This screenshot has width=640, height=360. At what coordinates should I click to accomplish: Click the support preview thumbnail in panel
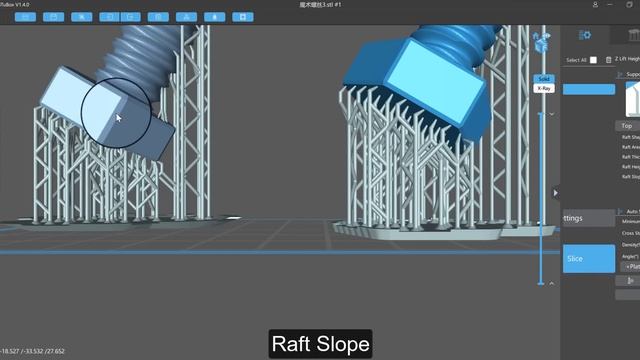coord(633,99)
